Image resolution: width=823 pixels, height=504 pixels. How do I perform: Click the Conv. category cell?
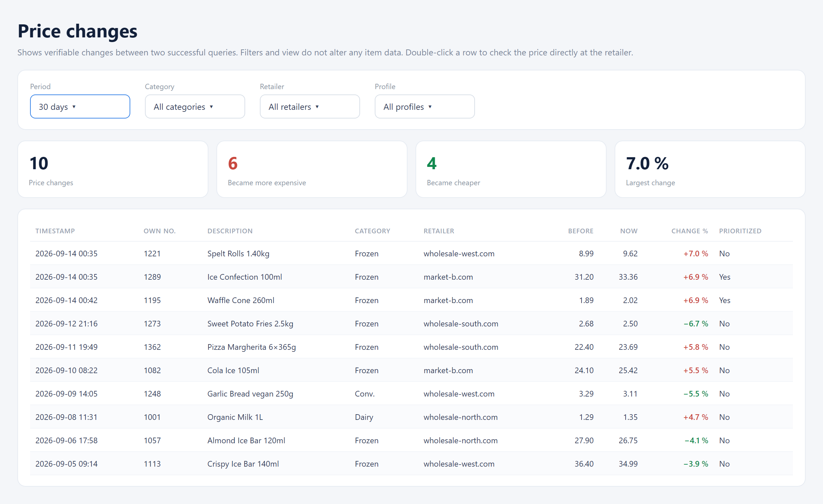[364, 394]
